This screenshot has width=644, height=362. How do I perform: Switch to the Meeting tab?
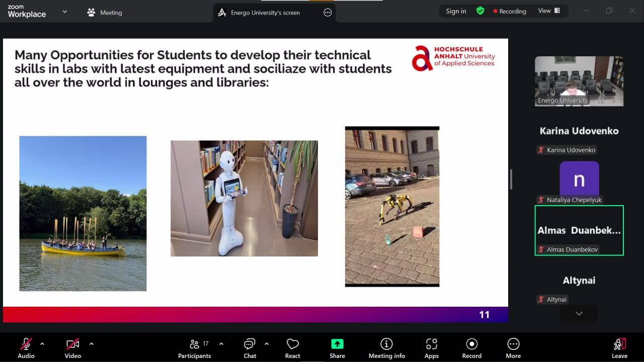tap(105, 13)
